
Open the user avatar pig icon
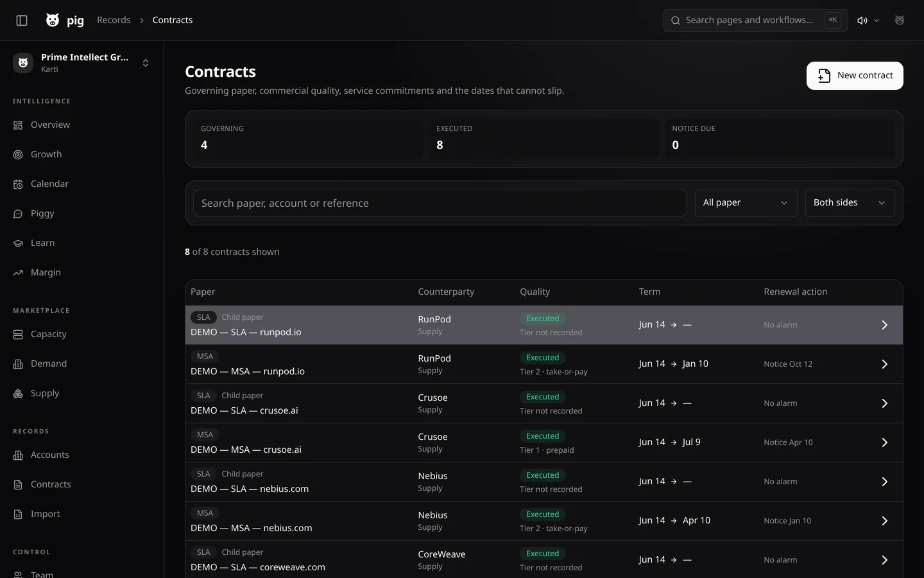click(900, 21)
